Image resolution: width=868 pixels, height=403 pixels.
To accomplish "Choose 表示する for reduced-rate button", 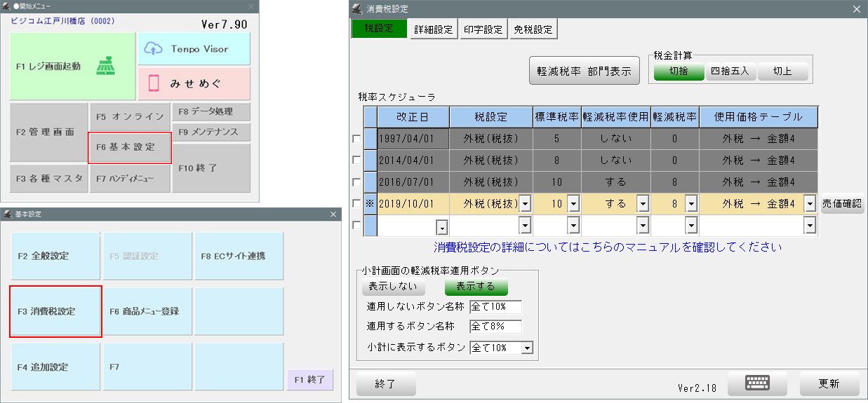I will [x=476, y=287].
